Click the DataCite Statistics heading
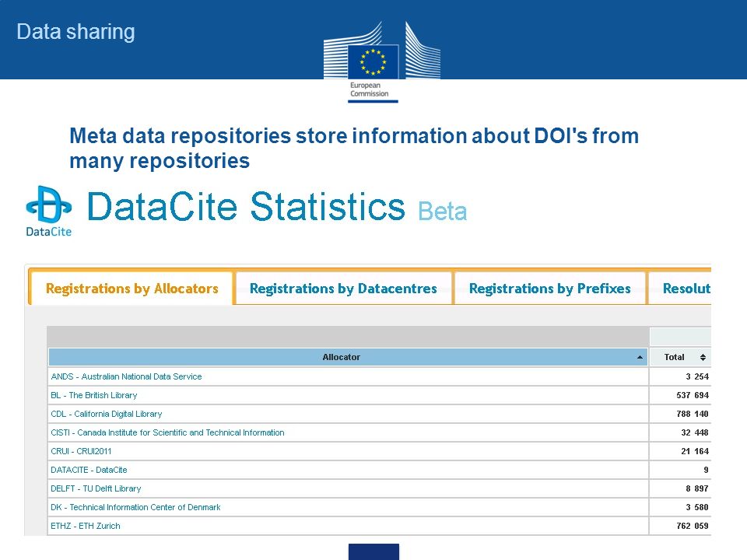Viewport: 747px width, 560px height. tap(246, 207)
